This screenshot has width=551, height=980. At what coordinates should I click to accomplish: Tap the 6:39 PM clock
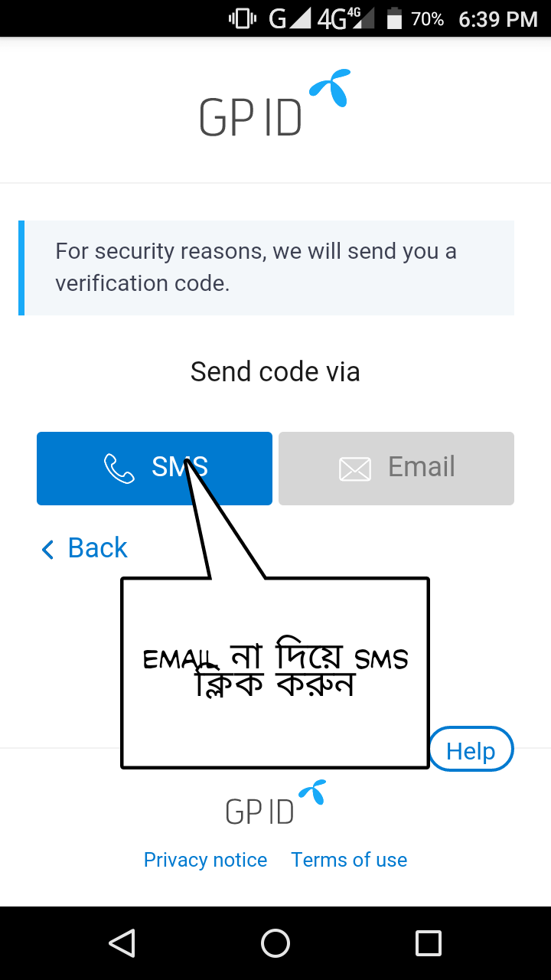[x=498, y=19]
